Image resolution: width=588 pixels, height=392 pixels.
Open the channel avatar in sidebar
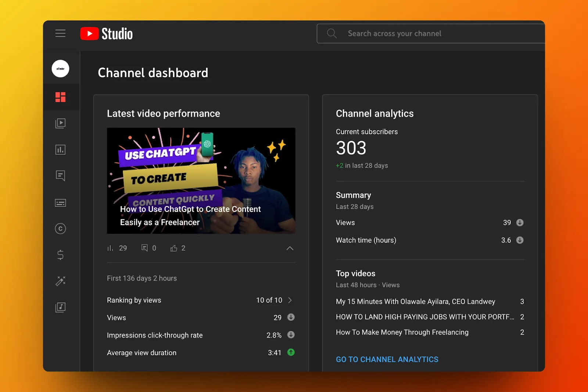(60, 69)
